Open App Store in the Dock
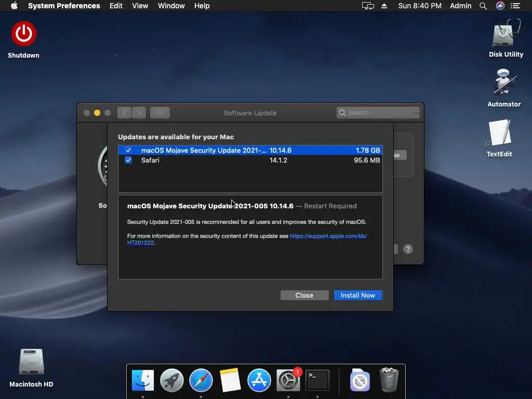532x399 pixels. click(259, 380)
